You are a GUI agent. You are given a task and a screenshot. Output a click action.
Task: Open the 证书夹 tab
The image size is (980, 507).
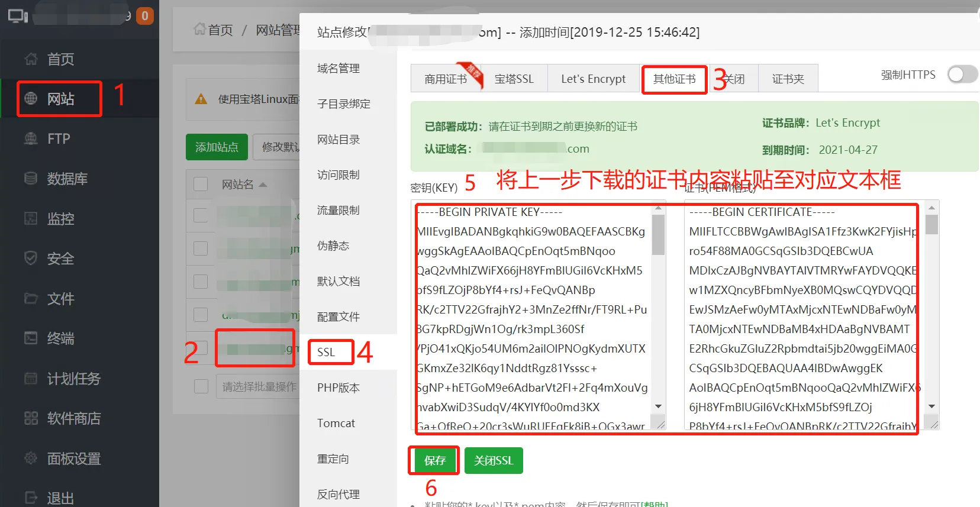788,79
